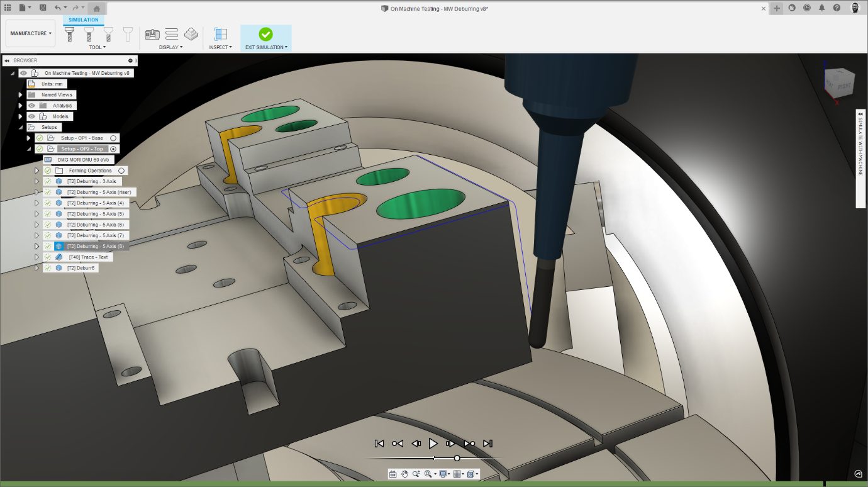Click the Inspect section comparison icon

click(220, 33)
